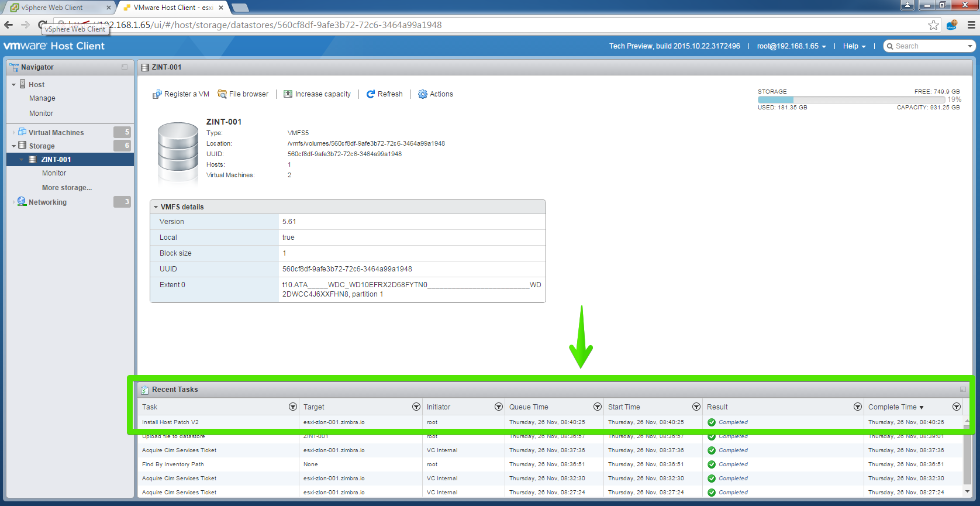This screenshot has height=506, width=980.
Task: Click the Virtual Machines count badge 5
Action: click(x=122, y=132)
